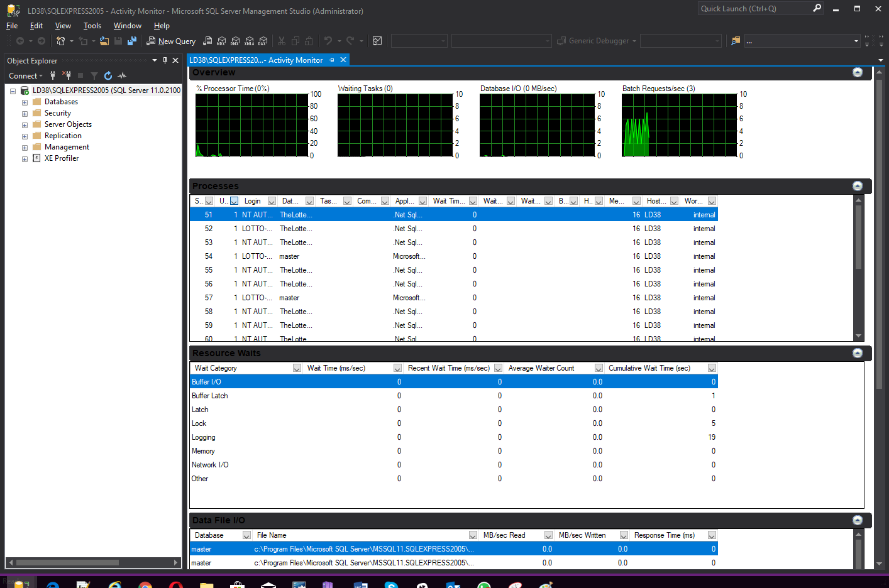This screenshot has width=889, height=588.
Task: Open the Edit menu
Action: [x=36, y=26]
